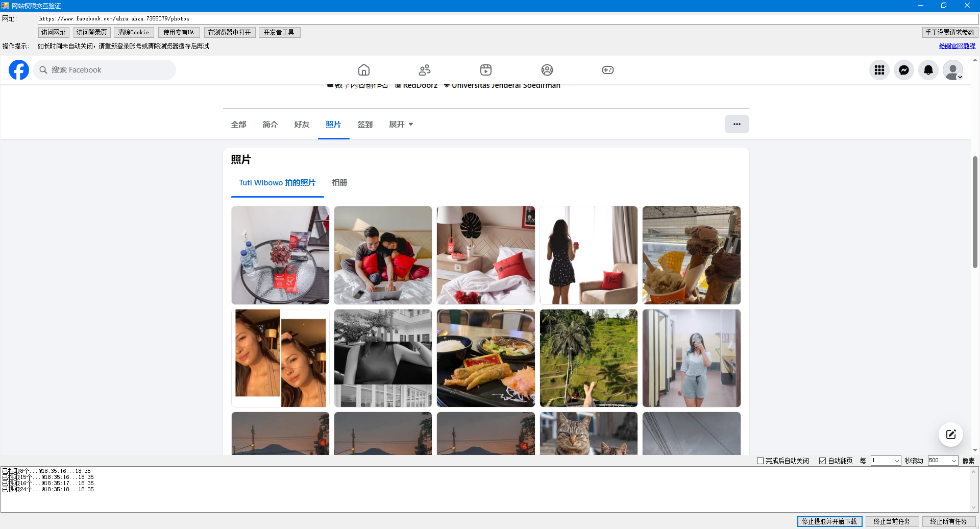The width and height of the screenshot is (980, 529).
Task: Disable the 自动翻页 checkbox
Action: 822,461
